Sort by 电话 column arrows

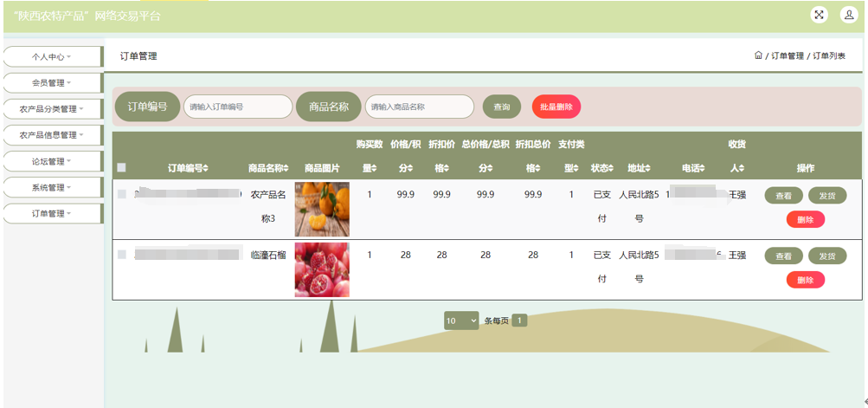pyautogui.click(x=703, y=169)
